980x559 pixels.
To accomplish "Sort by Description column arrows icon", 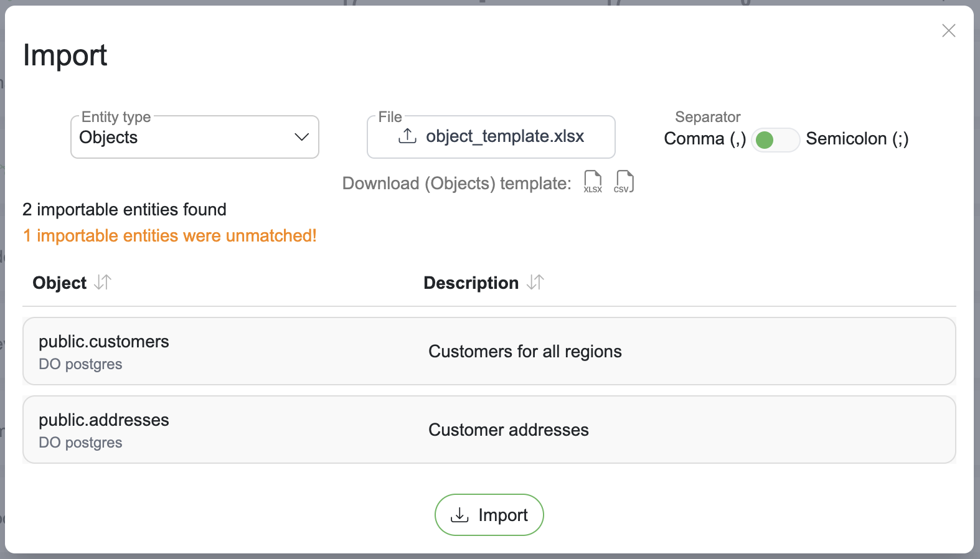I will 535,283.
